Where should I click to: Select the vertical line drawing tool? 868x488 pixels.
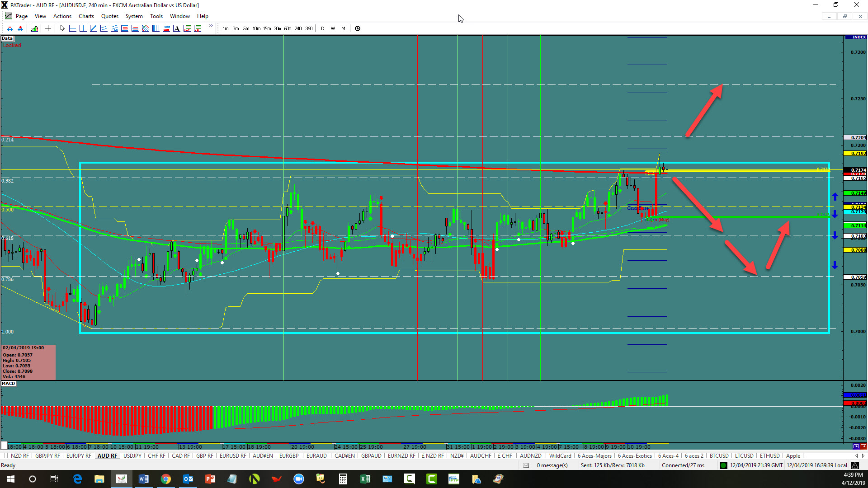pyautogui.click(x=83, y=28)
